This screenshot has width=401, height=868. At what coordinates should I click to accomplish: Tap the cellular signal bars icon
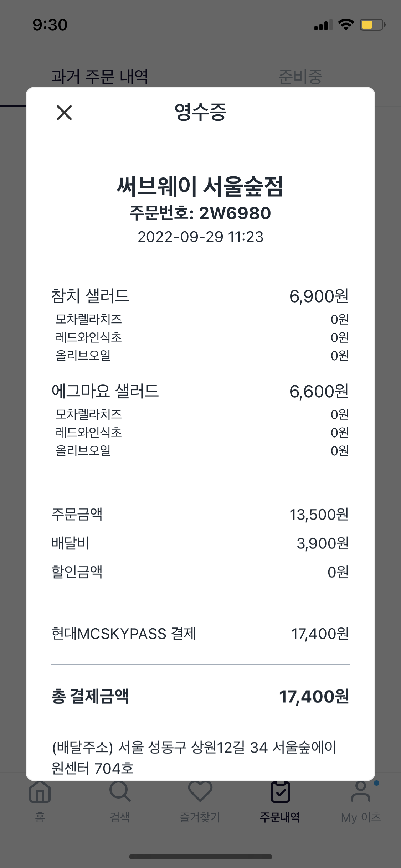323,25
